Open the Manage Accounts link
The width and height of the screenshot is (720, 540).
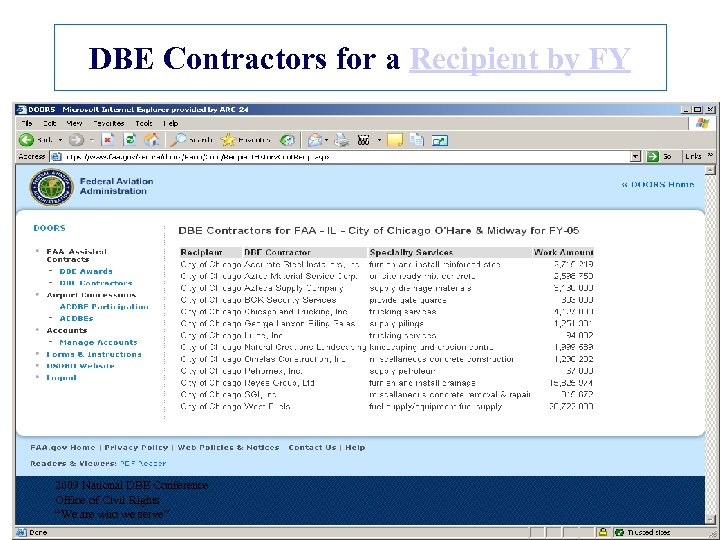click(98, 342)
